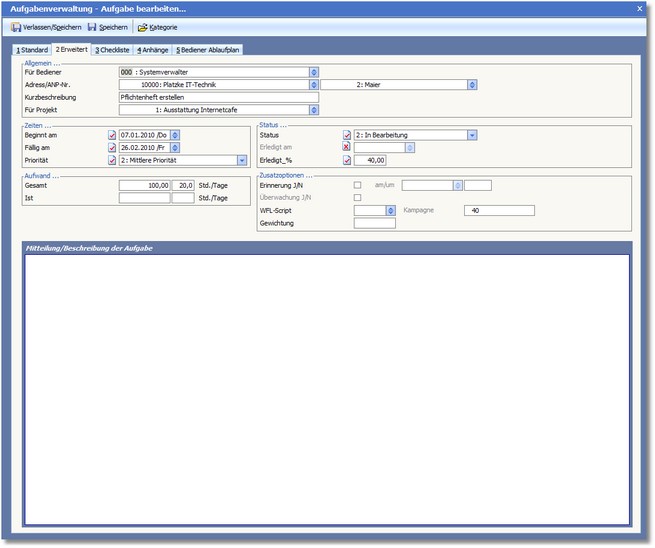Click the edit icon beside Beginnt am
Image resolution: width=655 pixels, height=548 pixels.
click(112, 134)
